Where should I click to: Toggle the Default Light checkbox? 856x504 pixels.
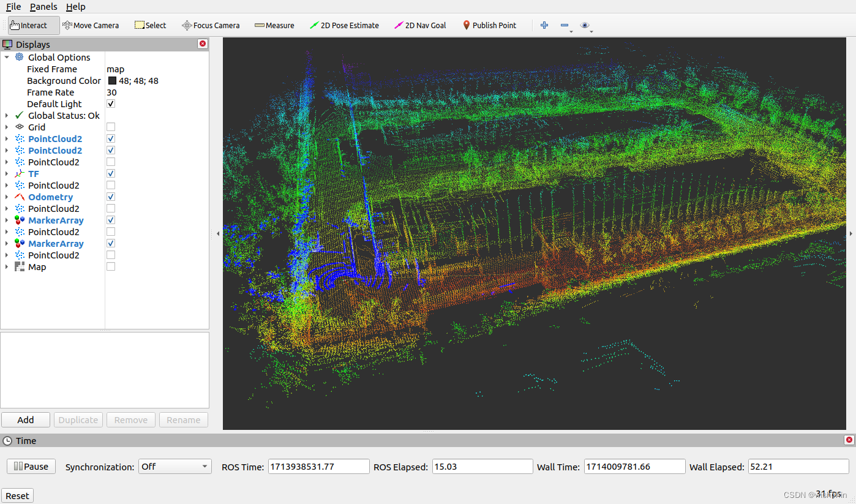pos(111,103)
